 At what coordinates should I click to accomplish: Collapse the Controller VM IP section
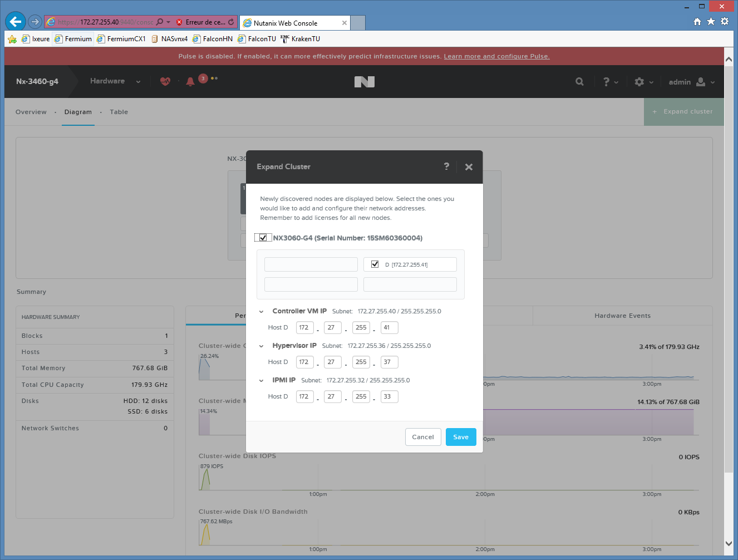tap(261, 312)
